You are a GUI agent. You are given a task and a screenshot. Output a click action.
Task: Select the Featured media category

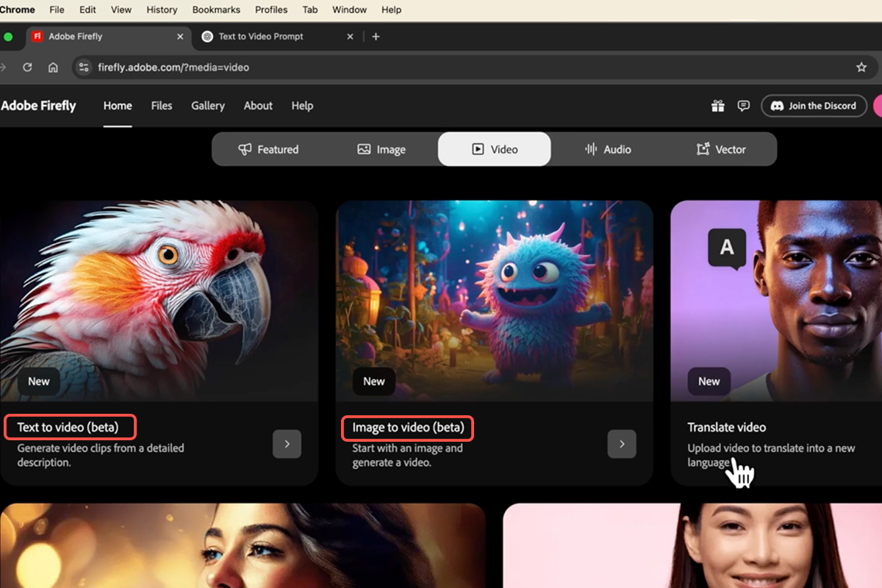click(x=268, y=149)
